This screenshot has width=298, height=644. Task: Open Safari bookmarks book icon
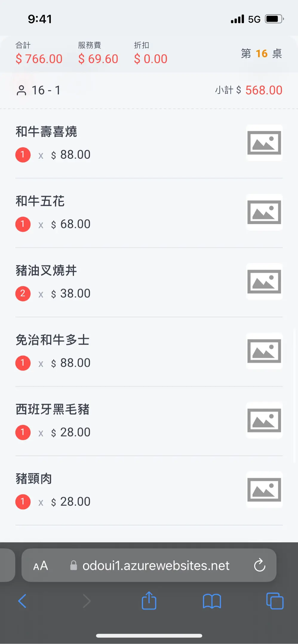pos(212,601)
